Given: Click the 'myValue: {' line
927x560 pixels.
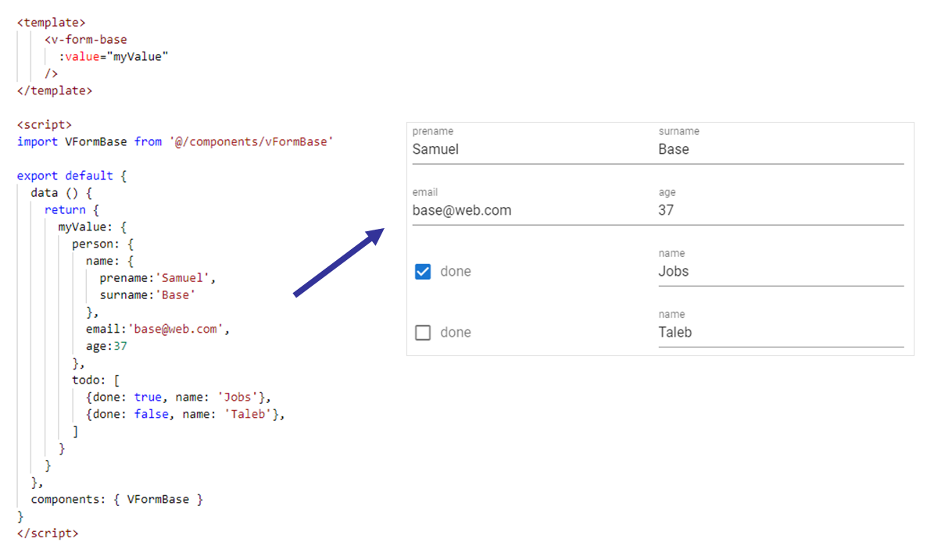Looking at the screenshot, I should click(x=92, y=226).
